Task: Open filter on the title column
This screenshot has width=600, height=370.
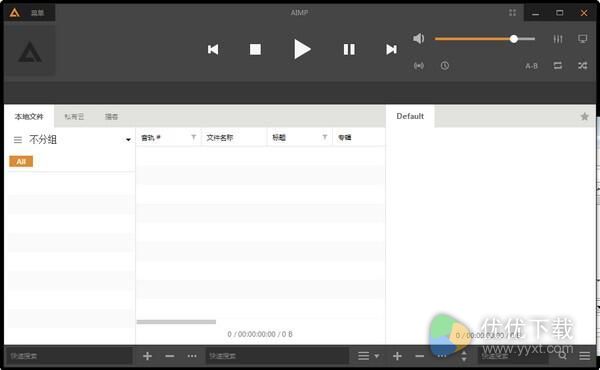Action: (x=324, y=137)
